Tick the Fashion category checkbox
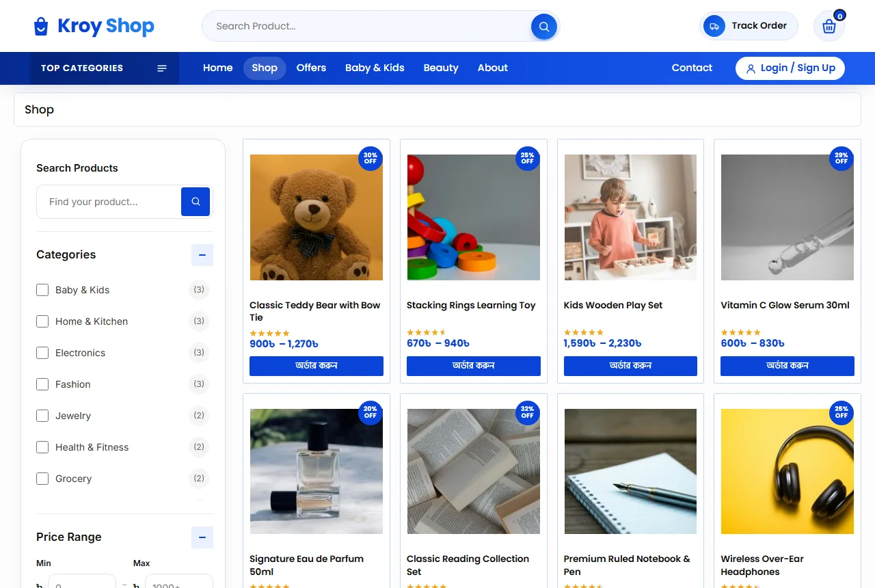 coord(42,384)
